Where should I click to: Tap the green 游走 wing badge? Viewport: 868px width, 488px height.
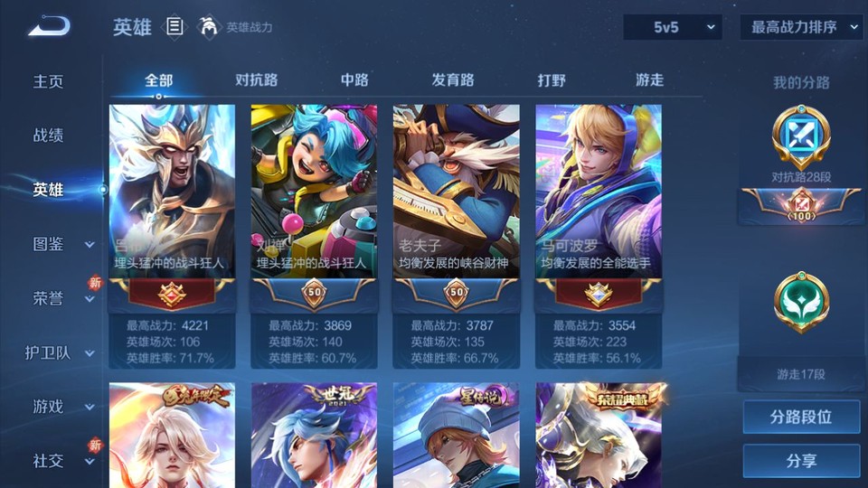pos(801,302)
